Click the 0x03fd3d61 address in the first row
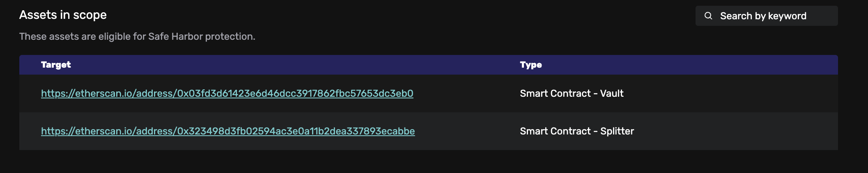Viewport: 868px width, 173px height. (295, 93)
